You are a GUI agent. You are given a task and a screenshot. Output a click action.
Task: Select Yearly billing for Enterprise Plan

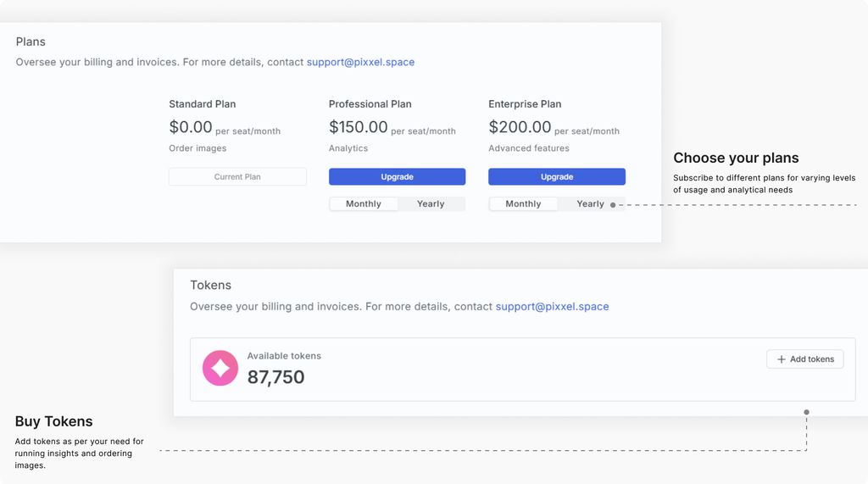590,203
